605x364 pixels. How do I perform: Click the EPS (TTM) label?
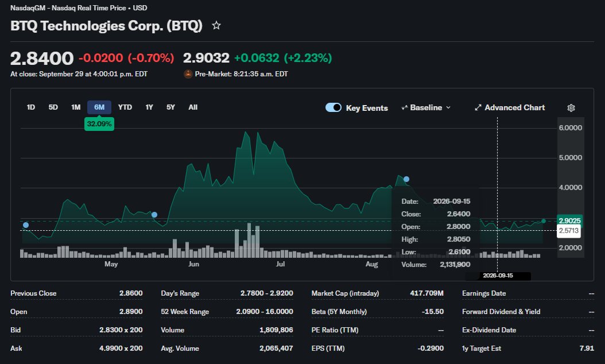pyautogui.click(x=328, y=348)
